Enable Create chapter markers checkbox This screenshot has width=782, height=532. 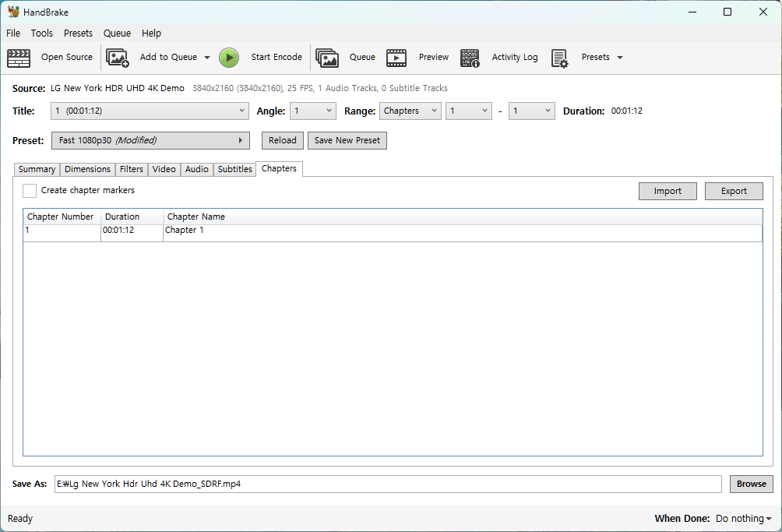pyautogui.click(x=30, y=191)
